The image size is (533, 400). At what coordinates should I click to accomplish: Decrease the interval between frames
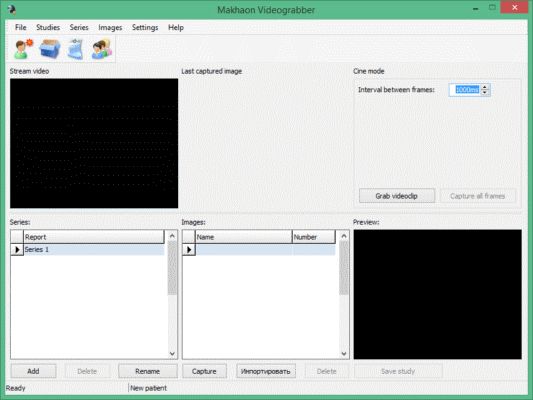(485, 93)
